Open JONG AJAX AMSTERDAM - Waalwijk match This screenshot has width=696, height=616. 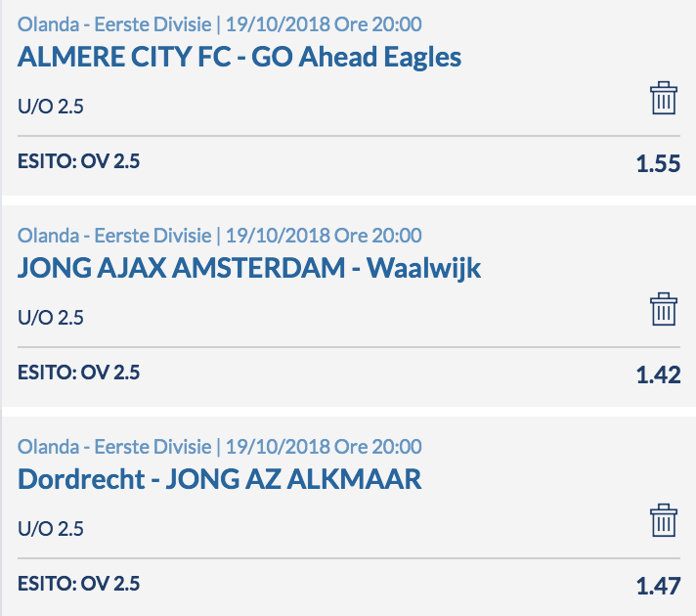click(249, 268)
